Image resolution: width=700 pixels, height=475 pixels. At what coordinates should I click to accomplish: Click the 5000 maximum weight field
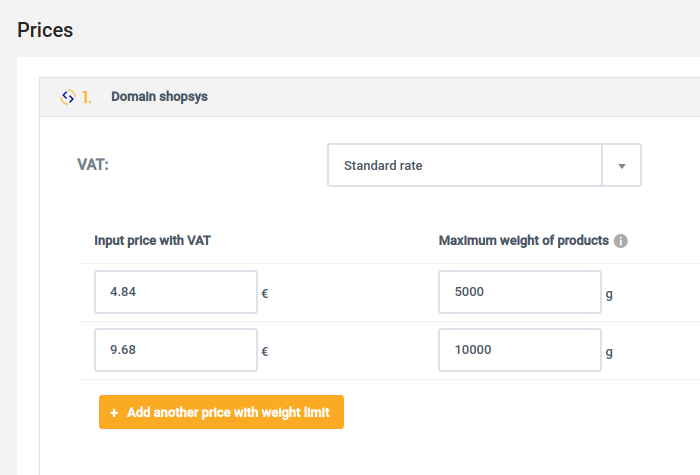(520, 292)
